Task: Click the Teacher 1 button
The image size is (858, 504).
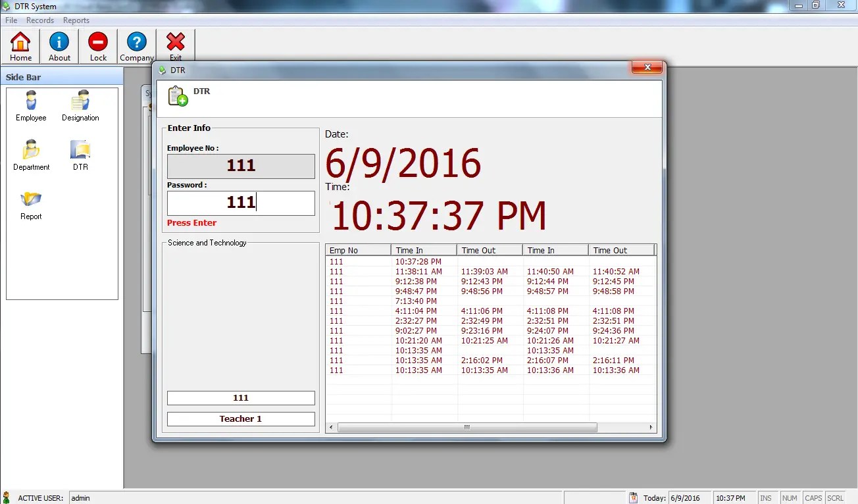Action: coord(240,418)
